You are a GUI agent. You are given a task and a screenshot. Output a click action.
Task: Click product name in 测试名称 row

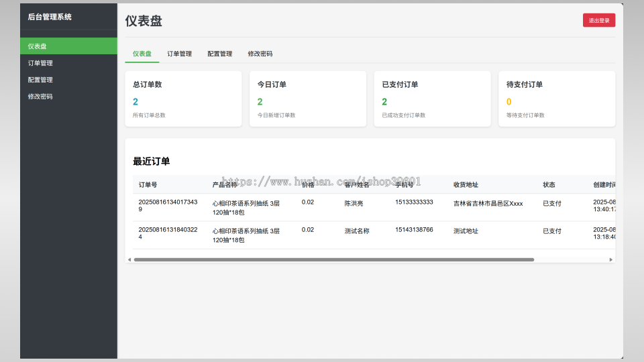246,235
